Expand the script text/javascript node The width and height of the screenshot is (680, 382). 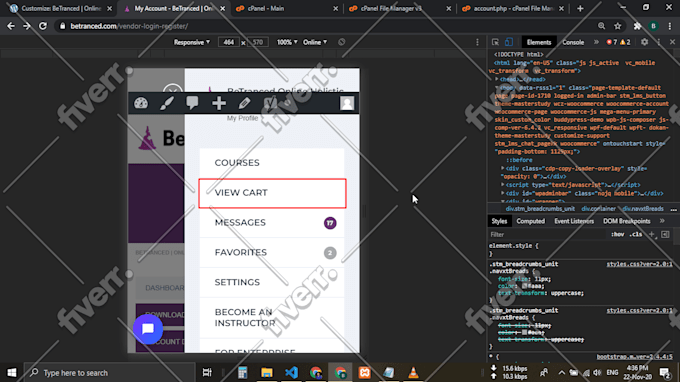(x=503, y=185)
